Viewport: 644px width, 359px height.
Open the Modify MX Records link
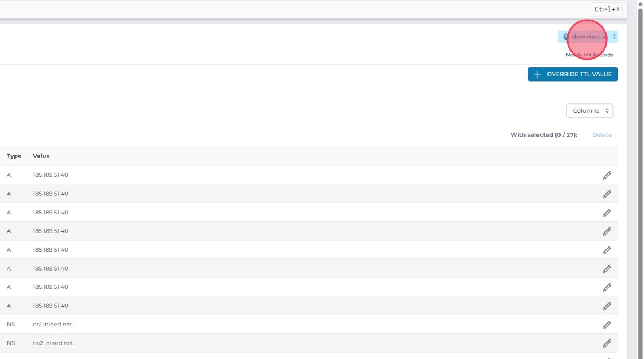pyautogui.click(x=589, y=55)
